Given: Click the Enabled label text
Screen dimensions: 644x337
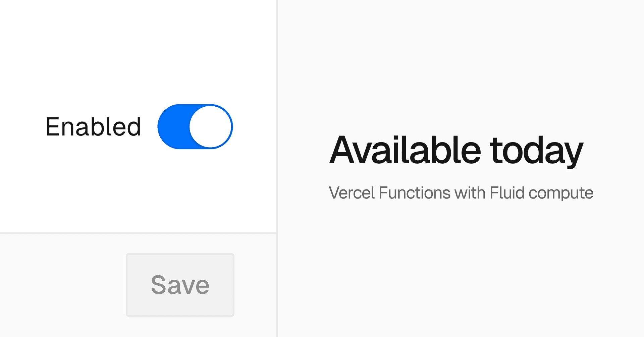Looking at the screenshot, I should pos(93,127).
